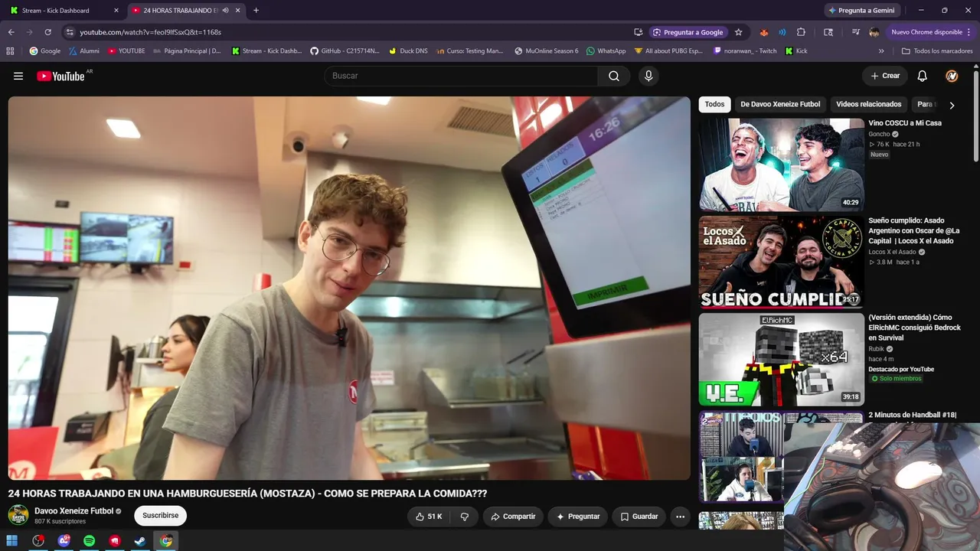Open the Locos X el Asado video thumbnail
The image size is (980, 551).
pyautogui.click(x=781, y=262)
